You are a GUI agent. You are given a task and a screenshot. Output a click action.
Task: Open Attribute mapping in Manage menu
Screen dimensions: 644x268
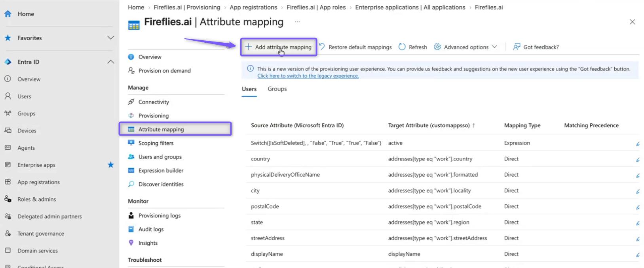[175, 129]
